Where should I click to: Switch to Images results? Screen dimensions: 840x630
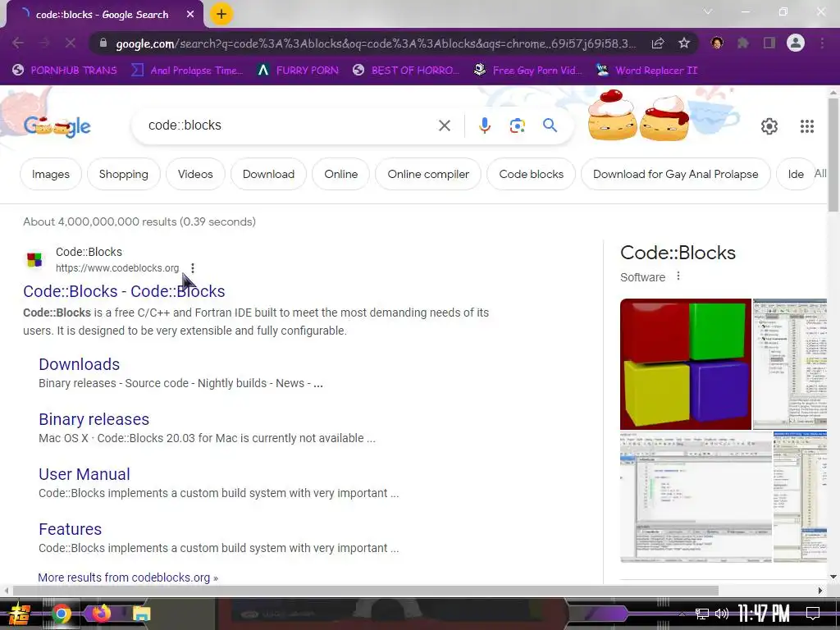click(x=50, y=174)
